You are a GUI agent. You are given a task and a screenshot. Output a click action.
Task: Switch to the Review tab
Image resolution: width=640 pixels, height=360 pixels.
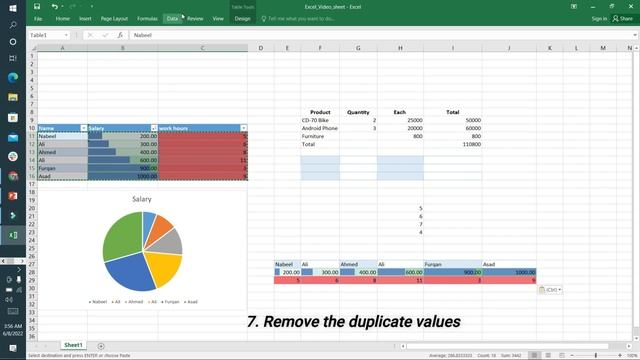pyautogui.click(x=195, y=19)
